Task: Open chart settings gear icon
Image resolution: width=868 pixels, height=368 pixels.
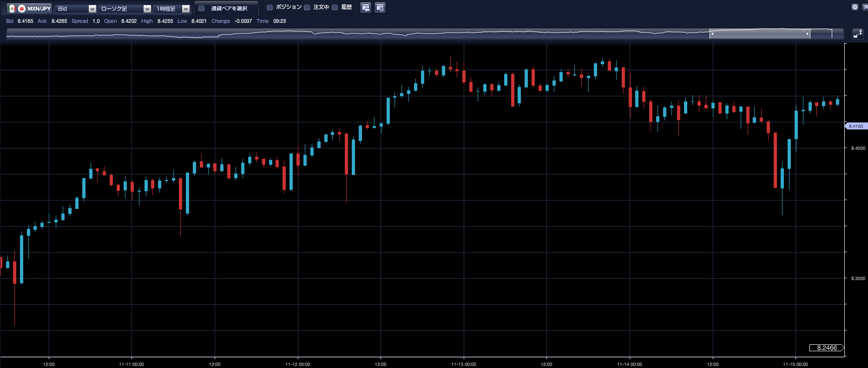Action: pos(855,7)
